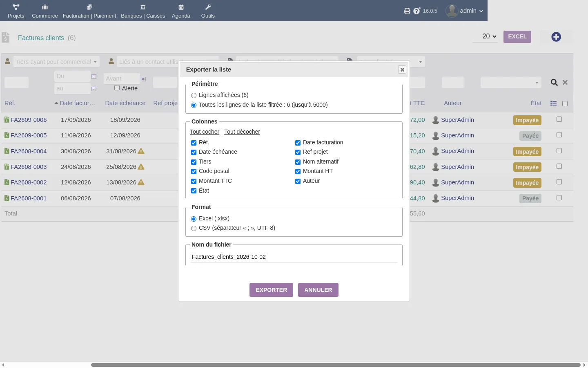Open the help icon beside version 16.0.5
The image size is (588, 368).
tap(416, 11)
